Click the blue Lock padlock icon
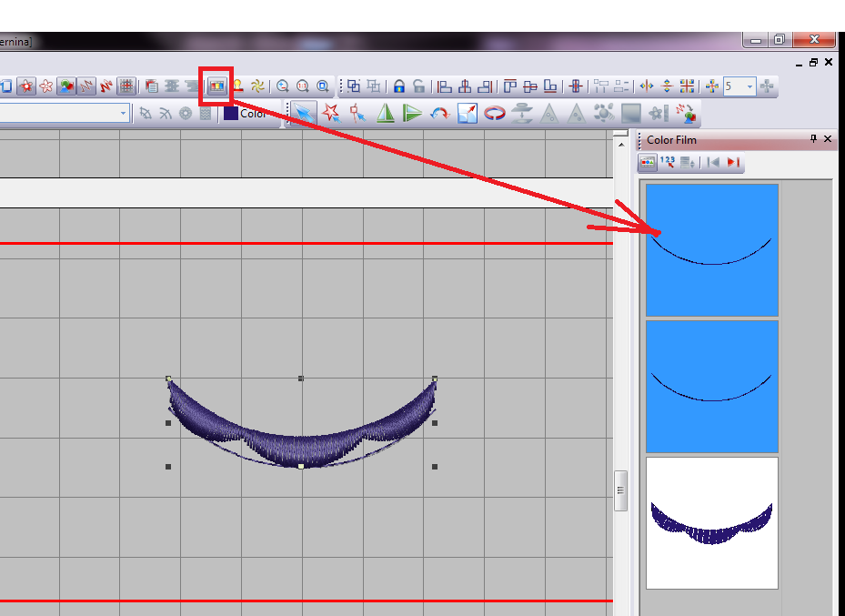 pos(398,86)
